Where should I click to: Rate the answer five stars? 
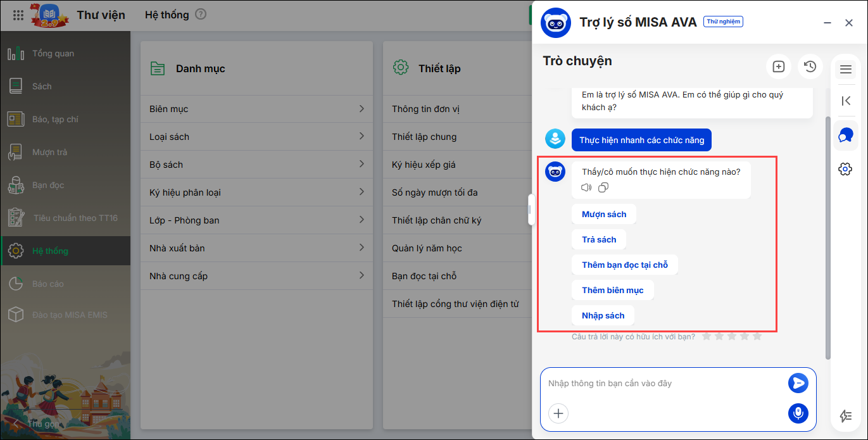[x=757, y=336]
